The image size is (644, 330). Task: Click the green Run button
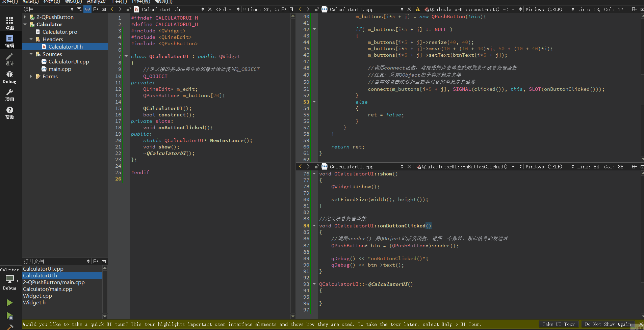click(9, 303)
